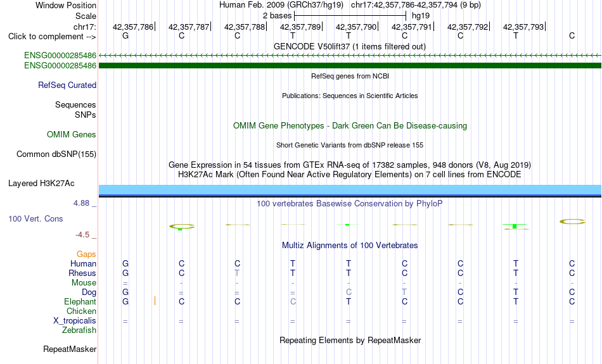Open the GTEx Gene Expression in 54 tissues title
The image size is (602, 364).
[350, 165]
